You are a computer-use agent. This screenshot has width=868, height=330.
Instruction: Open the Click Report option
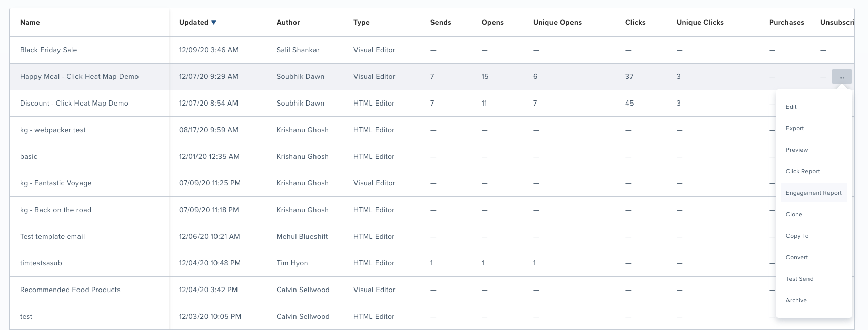click(802, 171)
